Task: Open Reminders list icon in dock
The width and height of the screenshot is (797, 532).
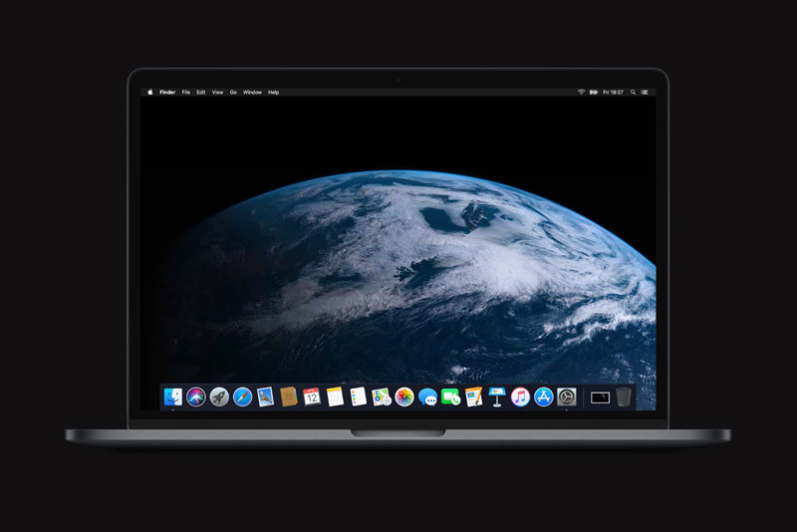Action: click(x=359, y=397)
